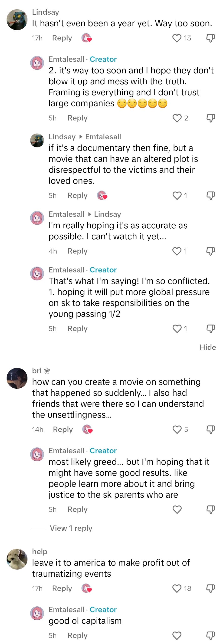Toggle like on Lindsay's documentary reply
The height and width of the screenshot is (644, 223).
pyautogui.click(x=177, y=195)
